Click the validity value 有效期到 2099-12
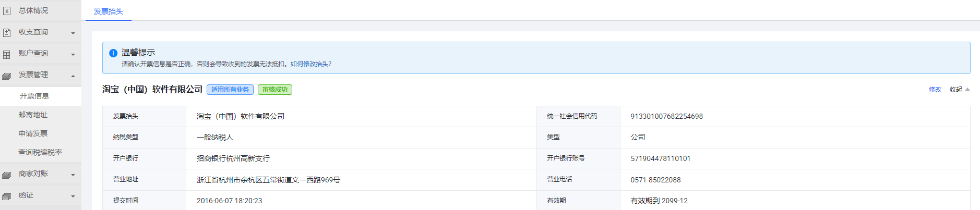Screen dimensions: 980x210 [x=659, y=201]
